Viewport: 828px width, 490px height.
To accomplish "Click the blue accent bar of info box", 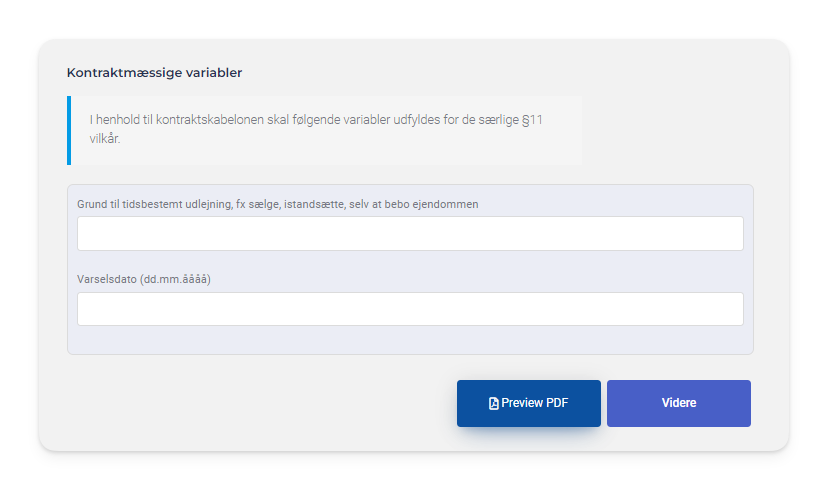I will 69,130.
